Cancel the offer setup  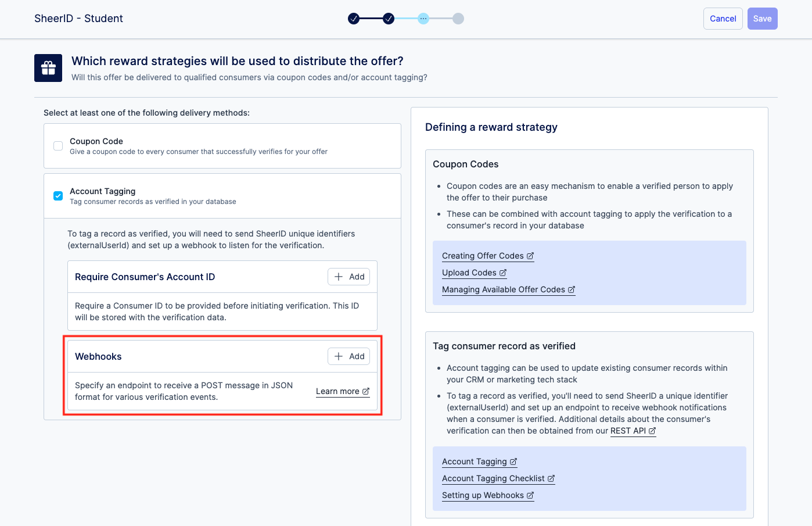723,19
